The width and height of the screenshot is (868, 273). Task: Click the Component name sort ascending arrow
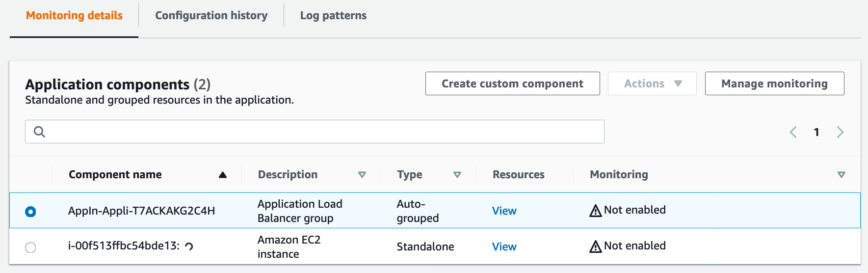click(x=223, y=175)
